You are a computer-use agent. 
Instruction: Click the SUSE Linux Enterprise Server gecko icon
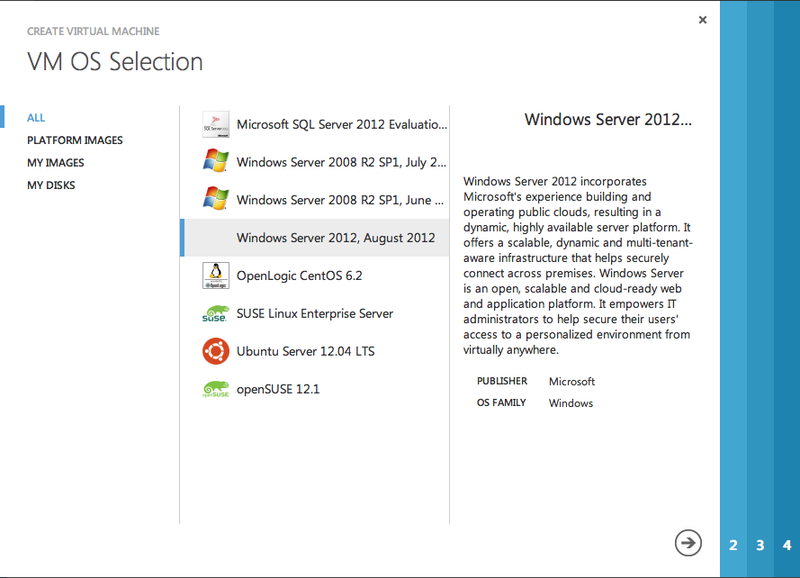point(215,312)
